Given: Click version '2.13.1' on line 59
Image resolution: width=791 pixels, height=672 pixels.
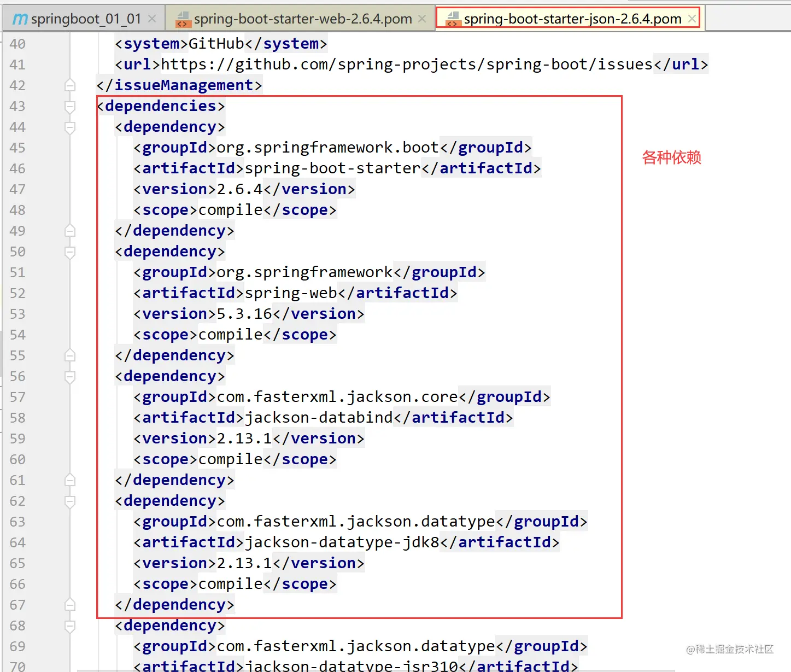Looking at the screenshot, I should (x=244, y=439).
